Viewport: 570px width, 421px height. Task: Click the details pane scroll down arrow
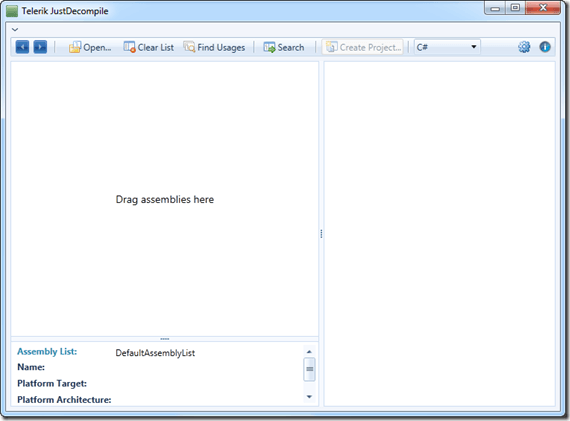click(309, 397)
